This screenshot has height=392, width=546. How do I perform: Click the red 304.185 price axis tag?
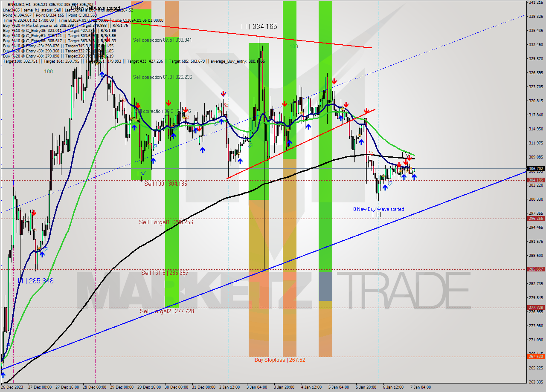coord(536,180)
